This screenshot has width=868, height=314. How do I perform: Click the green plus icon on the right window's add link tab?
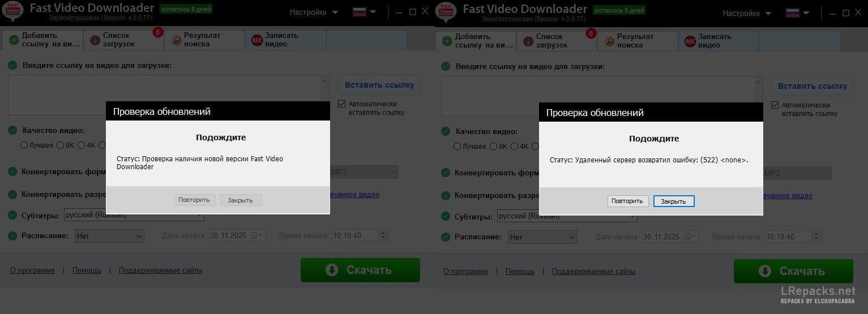coord(447,41)
